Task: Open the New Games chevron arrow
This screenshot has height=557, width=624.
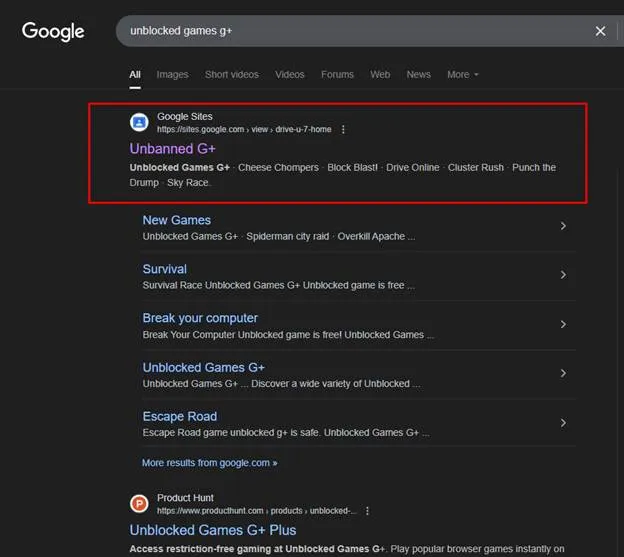Action: 563,227
